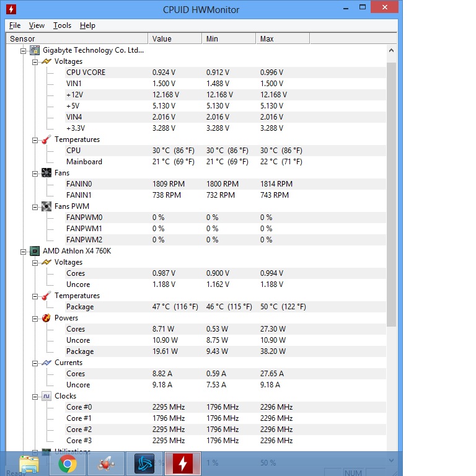Select the Mainboard temperature row
Screen dimensions: 476x476
pyautogui.click(x=225, y=162)
